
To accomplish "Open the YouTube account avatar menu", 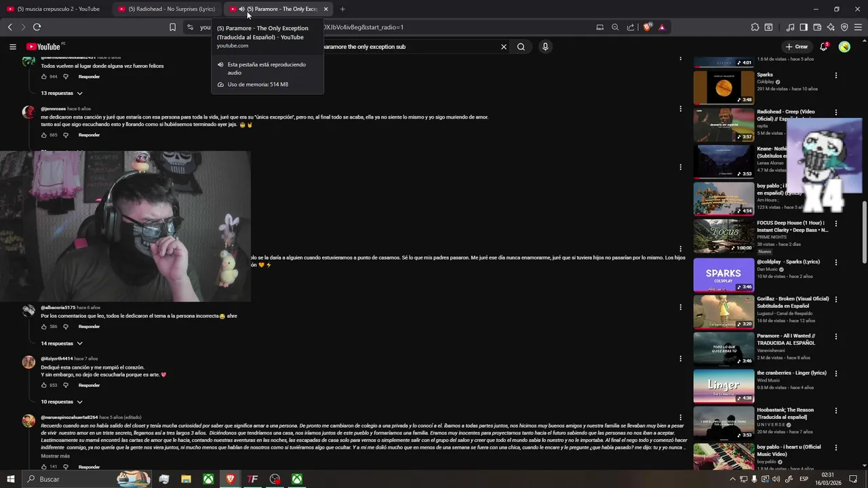I will [844, 47].
